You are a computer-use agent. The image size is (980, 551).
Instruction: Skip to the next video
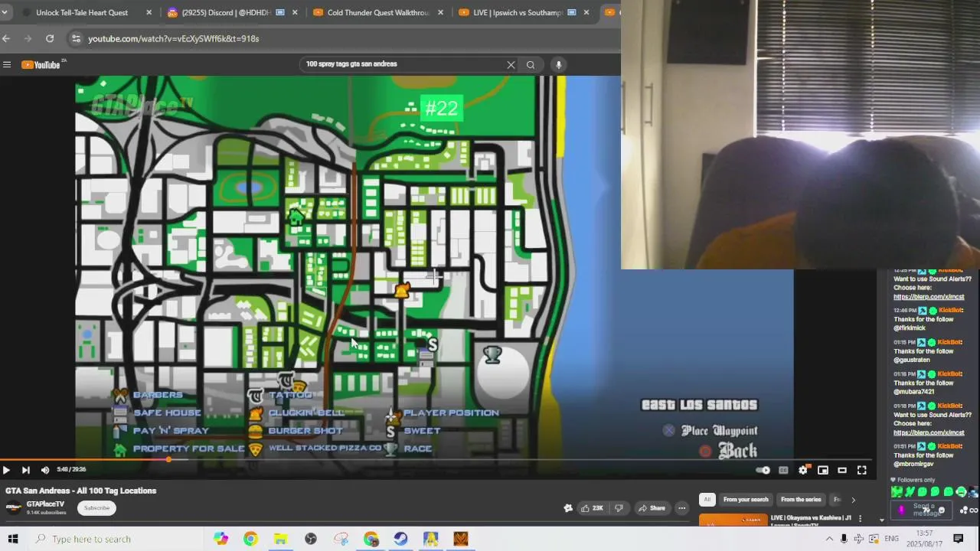pos(25,470)
